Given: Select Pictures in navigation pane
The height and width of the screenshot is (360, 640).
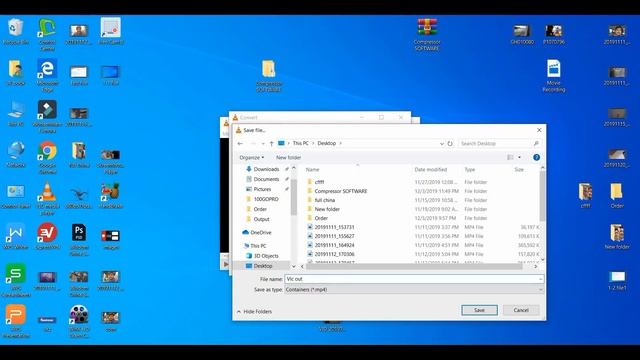Looking at the screenshot, I should tap(262, 189).
